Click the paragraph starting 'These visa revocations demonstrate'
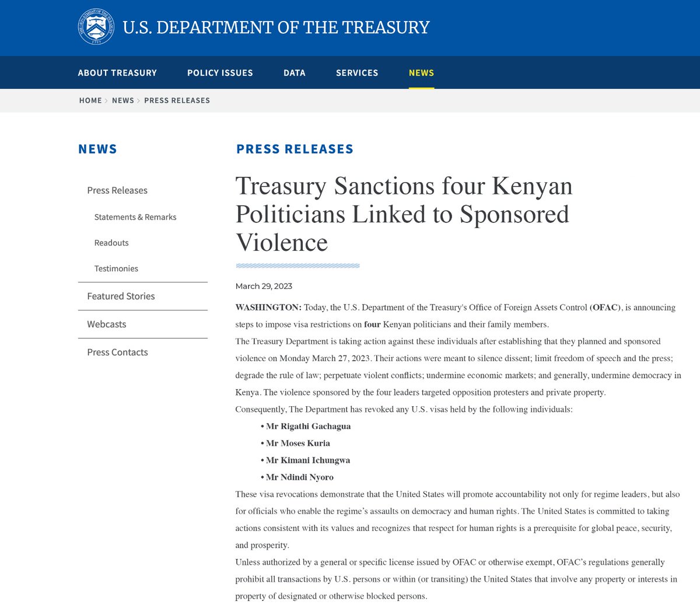The width and height of the screenshot is (700, 608). pyautogui.click(x=457, y=519)
